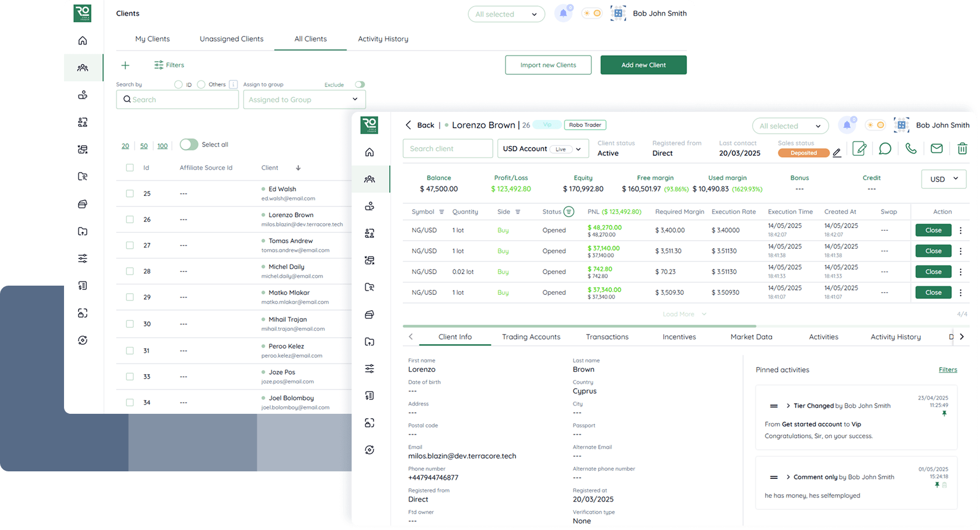Click the plus icon beside Filters
Screen dimensions: 980x530
125,65
